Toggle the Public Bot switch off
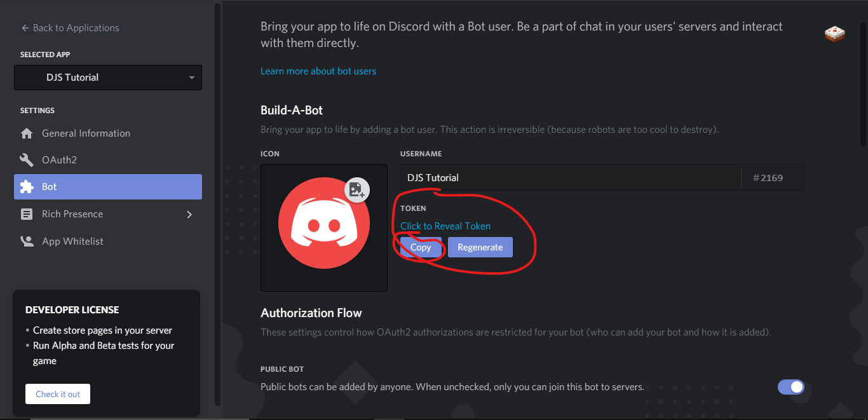Image resolution: width=868 pixels, height=420 pixels. (791, 386)
